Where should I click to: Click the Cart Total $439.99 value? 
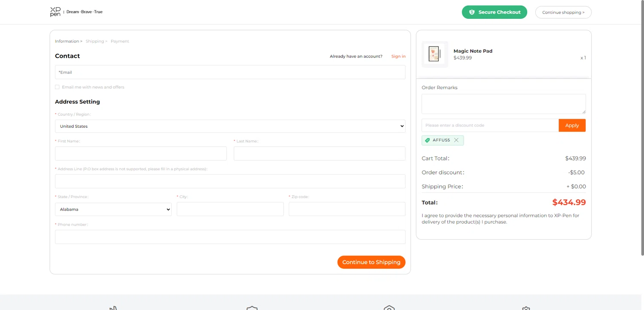(x=575, y=158)
